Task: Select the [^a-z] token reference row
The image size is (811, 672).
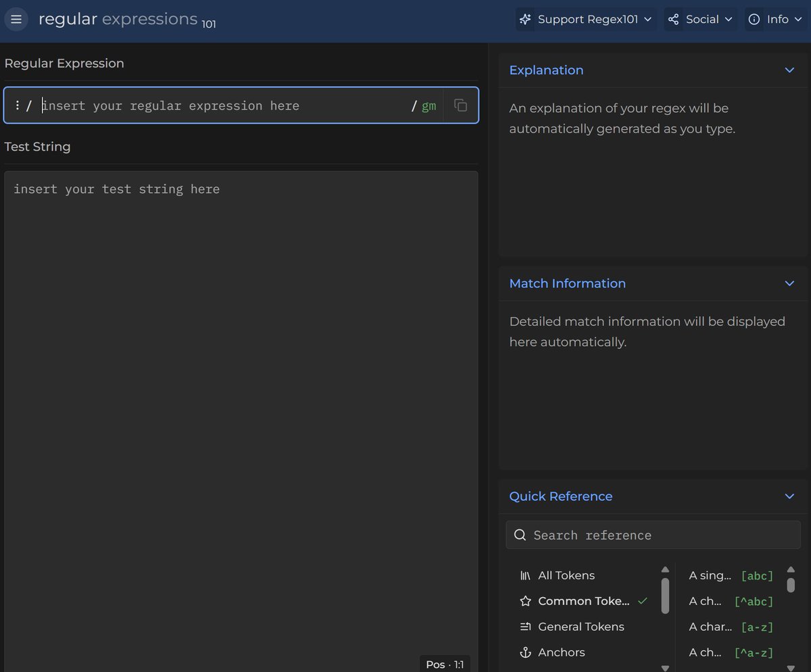Action: point(731,652)
